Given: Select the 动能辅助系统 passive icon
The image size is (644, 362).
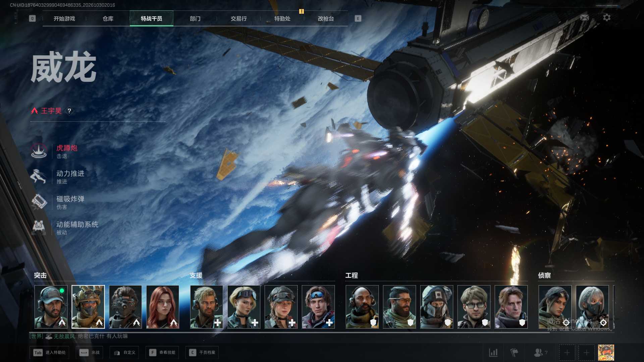Looking at the screenshot, I should tap(39, 227).
